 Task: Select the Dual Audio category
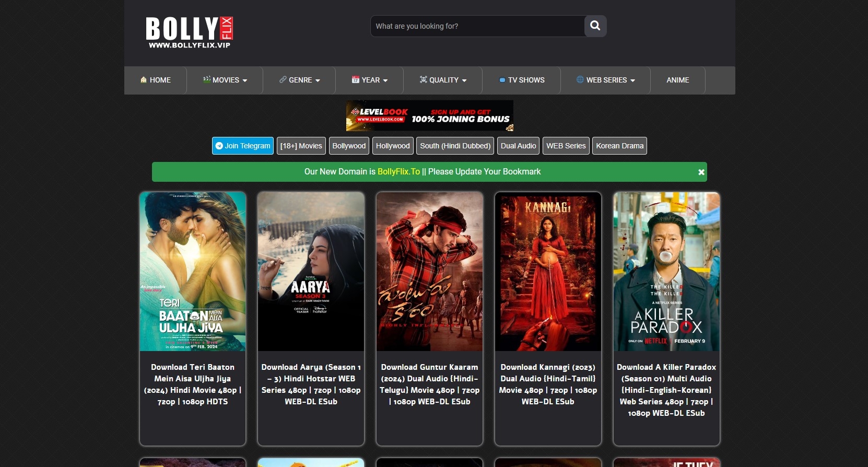point(519,146)
